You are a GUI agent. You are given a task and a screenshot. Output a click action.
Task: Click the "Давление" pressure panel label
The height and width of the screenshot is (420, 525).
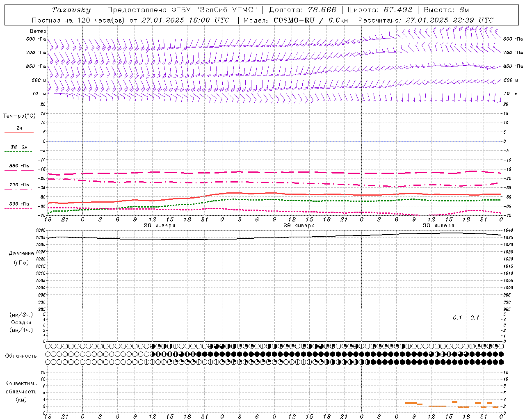click(x=21, y=253)
